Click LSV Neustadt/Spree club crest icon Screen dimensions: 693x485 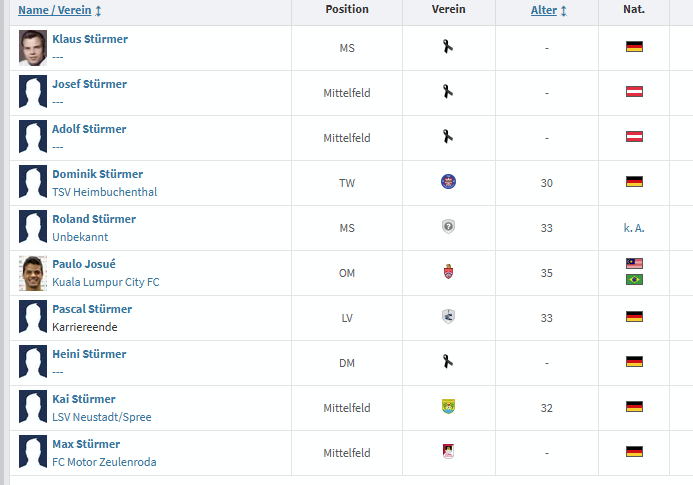pyautogui.click(x=448, y=407)
